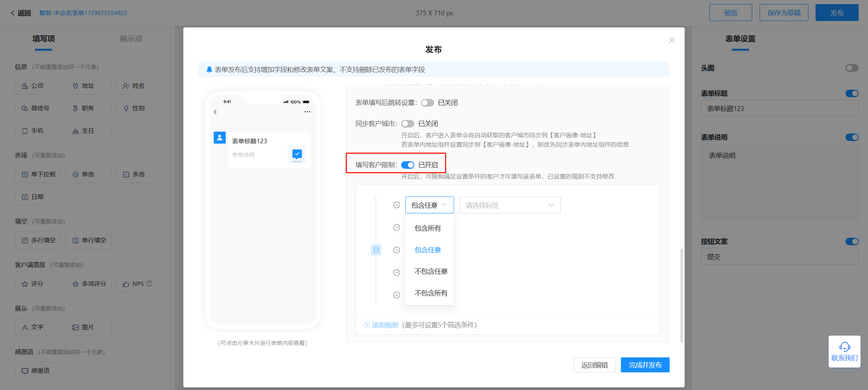Toggle the 表单说明 switch
868x390 pixels.
tap(852, 137)
